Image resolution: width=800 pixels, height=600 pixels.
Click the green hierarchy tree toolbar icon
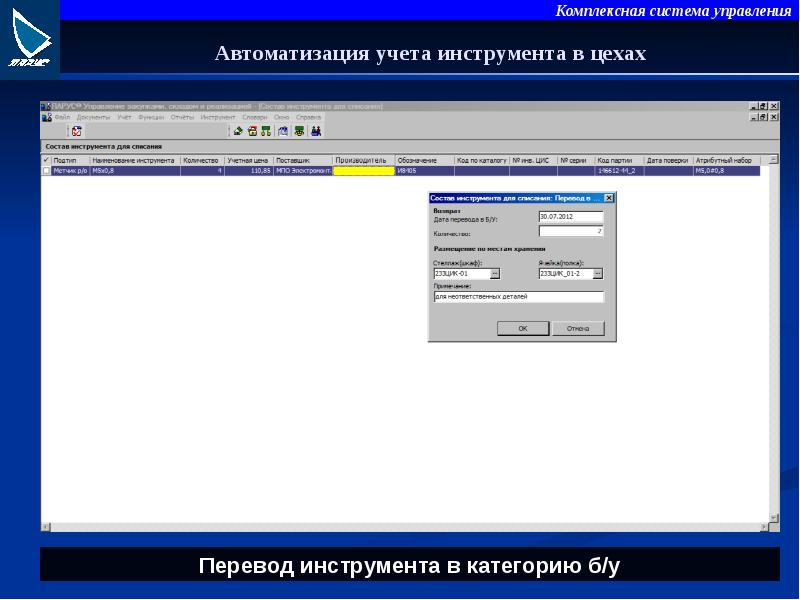click(x=265, y=131)
